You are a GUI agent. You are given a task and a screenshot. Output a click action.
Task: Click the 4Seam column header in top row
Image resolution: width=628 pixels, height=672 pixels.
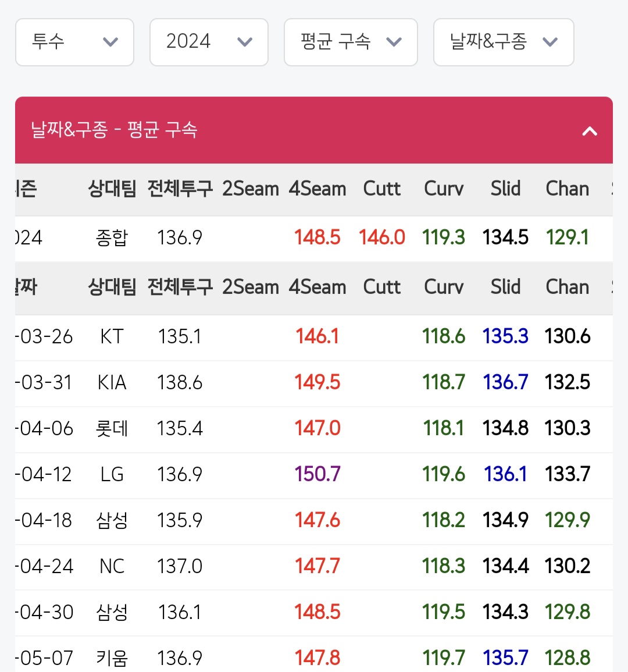coord(317,189)
